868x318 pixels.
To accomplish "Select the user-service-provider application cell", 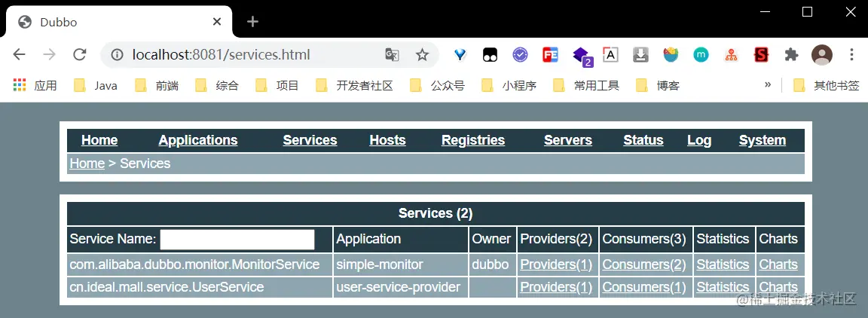I will 402,287.
